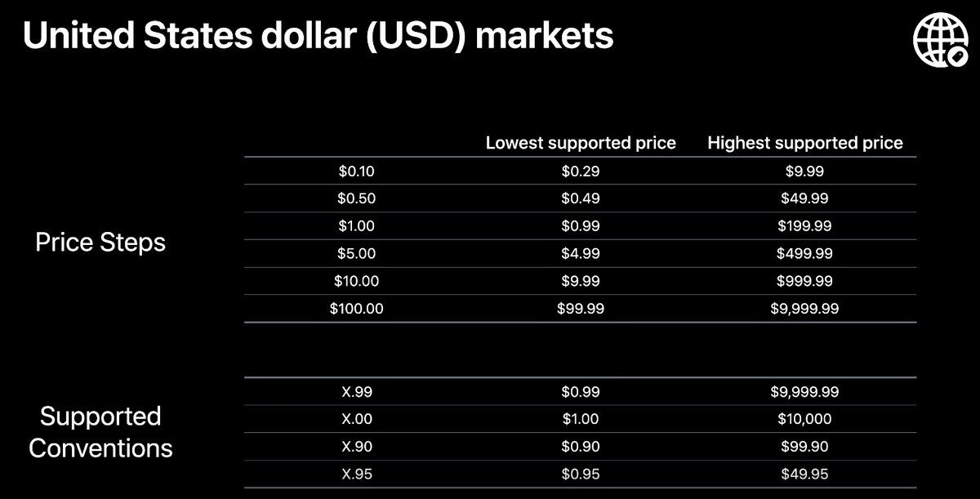980x499 pixels.
Task: Click the globe with price tag icon
Action: [x=940, y=41]
